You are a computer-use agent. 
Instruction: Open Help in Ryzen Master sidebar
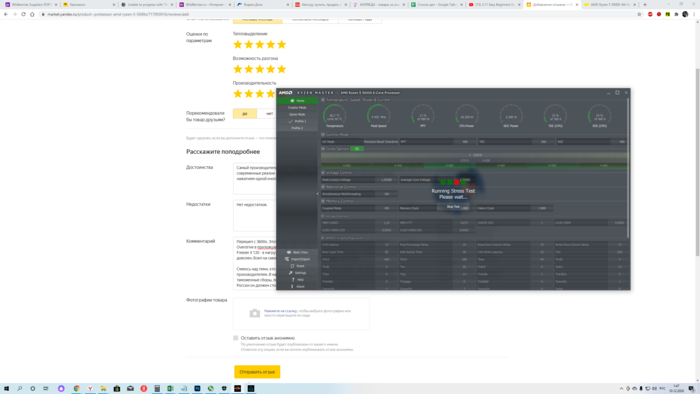point(297,279)
